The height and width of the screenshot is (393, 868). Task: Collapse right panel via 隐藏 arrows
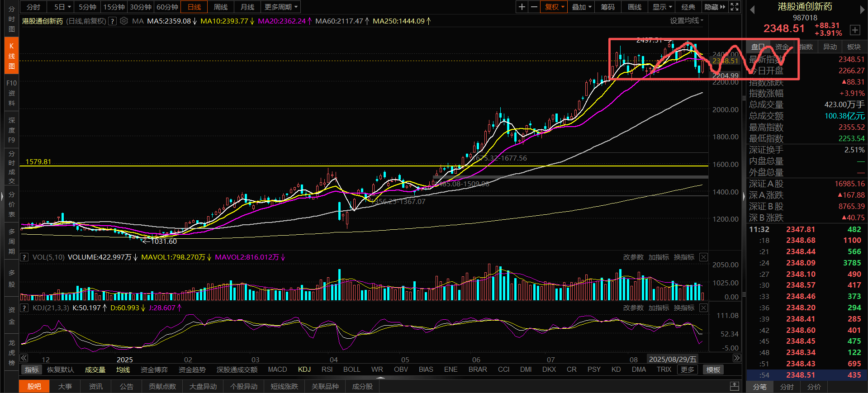click(715, 7)
